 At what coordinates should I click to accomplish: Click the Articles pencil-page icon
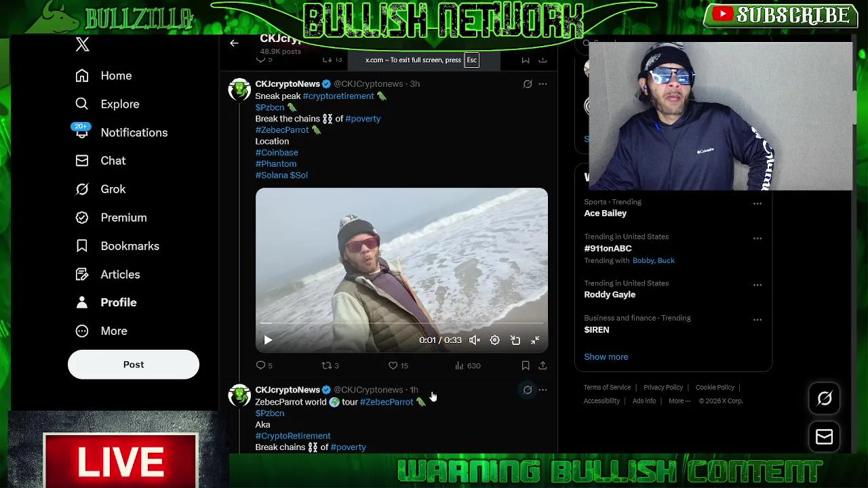pos(82,274)
